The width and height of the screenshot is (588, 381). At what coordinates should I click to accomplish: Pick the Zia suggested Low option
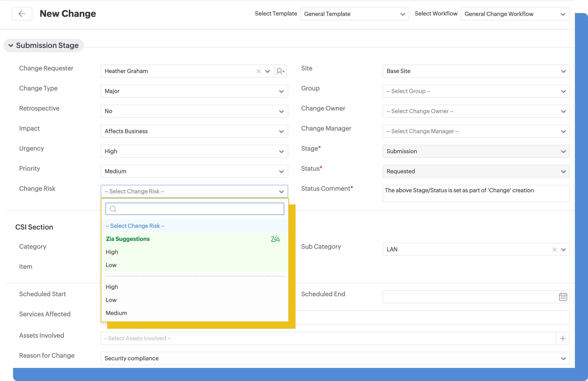[x=111, y=265]
